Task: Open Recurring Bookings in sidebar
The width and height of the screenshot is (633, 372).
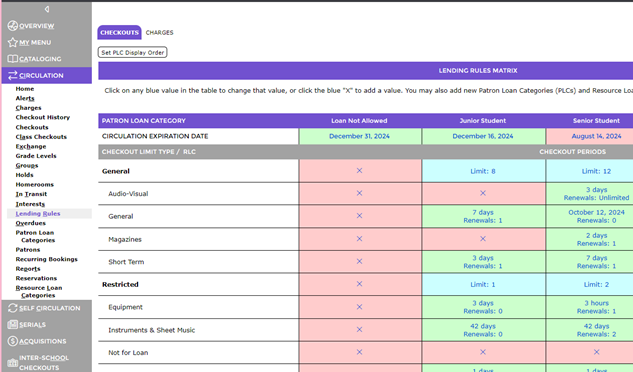Action: [x=46, y=259]
